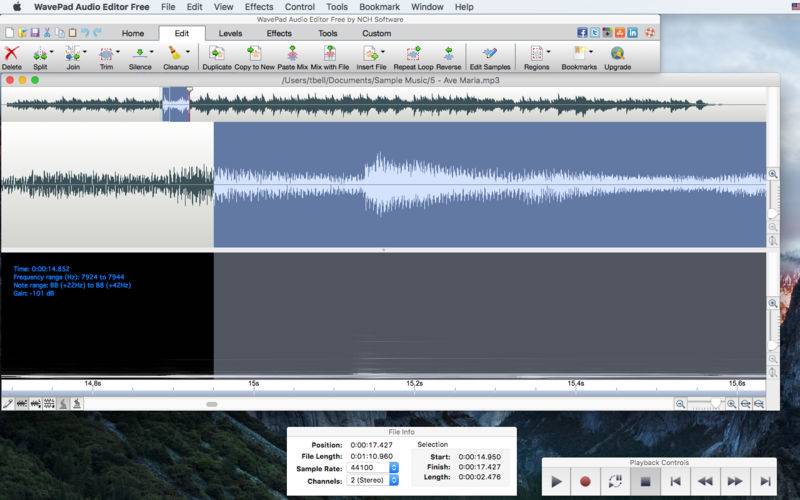Click the Trim tool icon
The image size is (800, 500).
(106, 54)
